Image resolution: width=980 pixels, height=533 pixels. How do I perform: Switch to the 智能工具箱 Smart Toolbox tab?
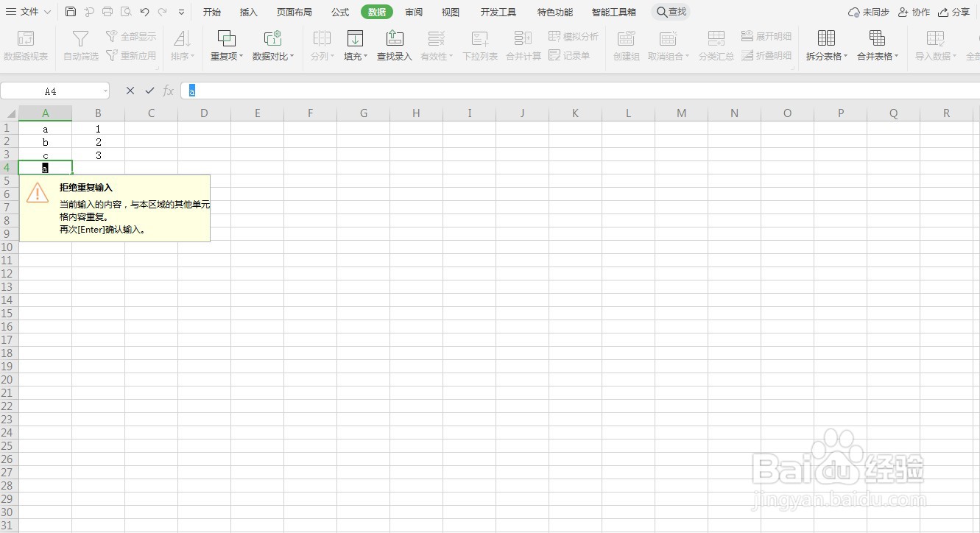coord(614,13)
